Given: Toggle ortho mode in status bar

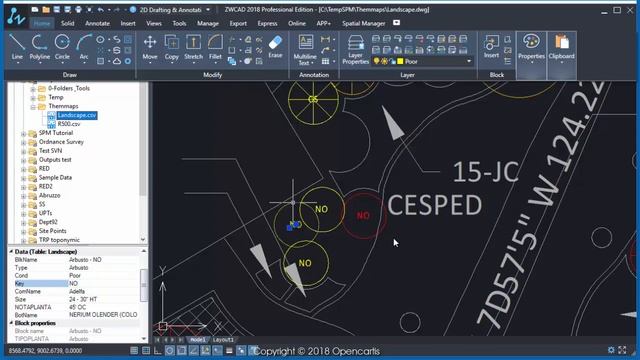Looking at the screenshot, I should point(158,350).
